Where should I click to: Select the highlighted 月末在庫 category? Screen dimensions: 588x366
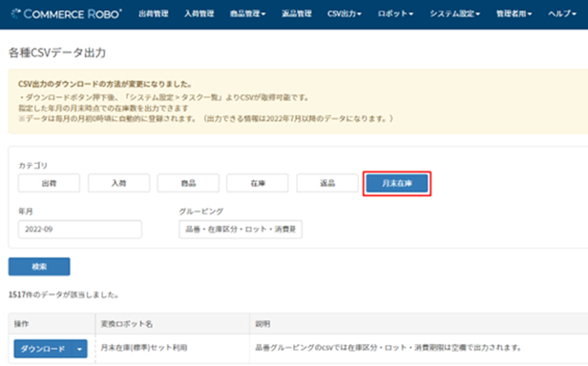click(x=397, y=183)
